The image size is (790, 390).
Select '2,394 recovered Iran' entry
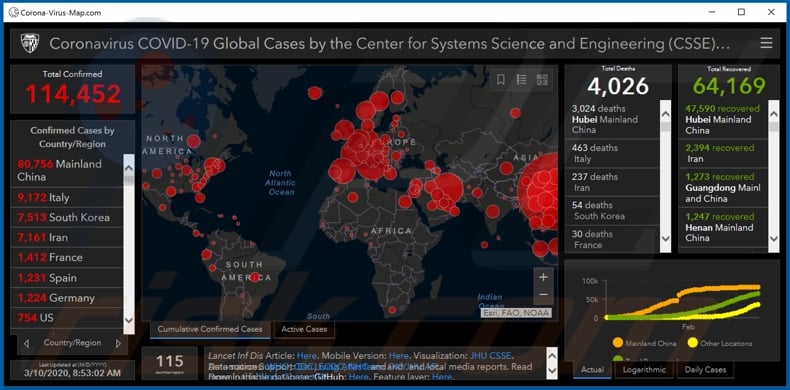722,154
